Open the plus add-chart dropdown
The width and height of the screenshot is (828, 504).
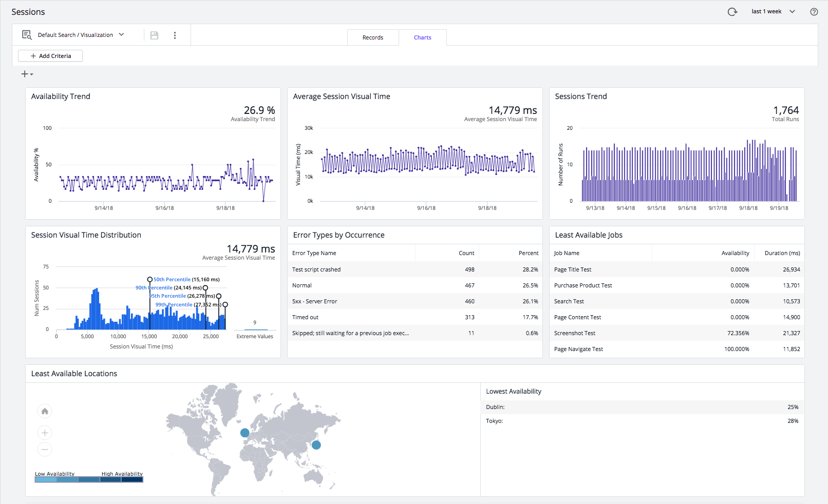click(27, 74)
